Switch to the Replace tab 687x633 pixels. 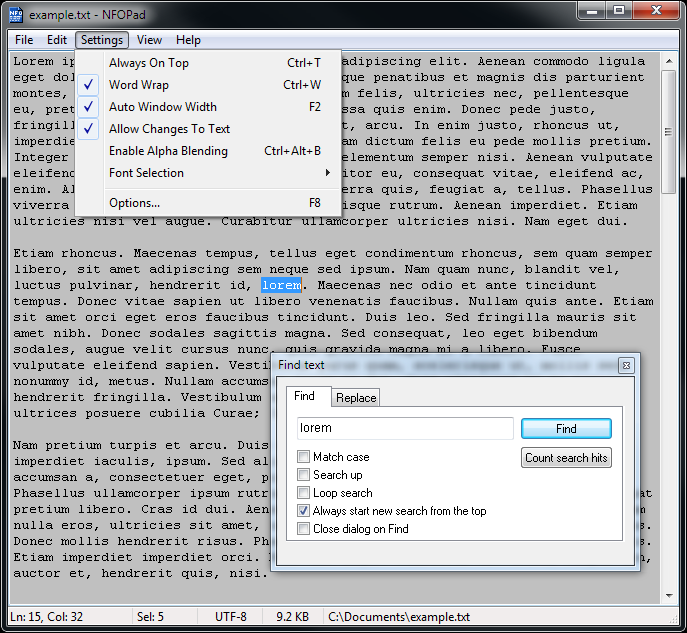pos(356,398)
